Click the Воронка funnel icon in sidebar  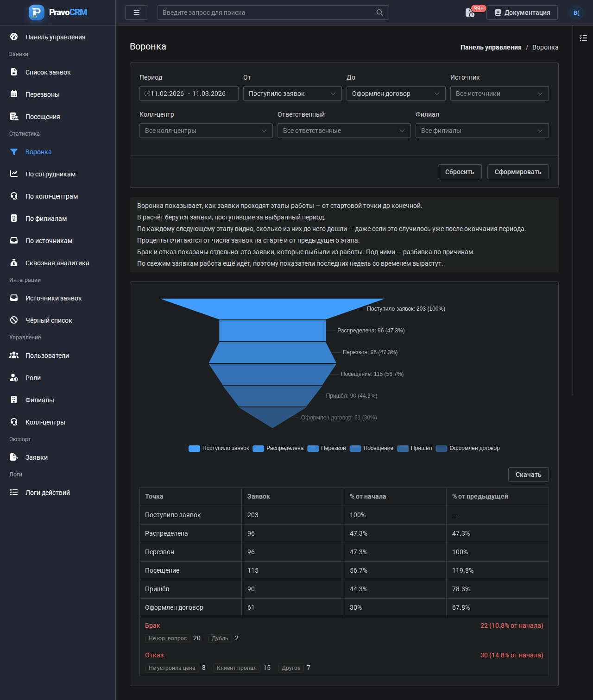click(14, 152)
